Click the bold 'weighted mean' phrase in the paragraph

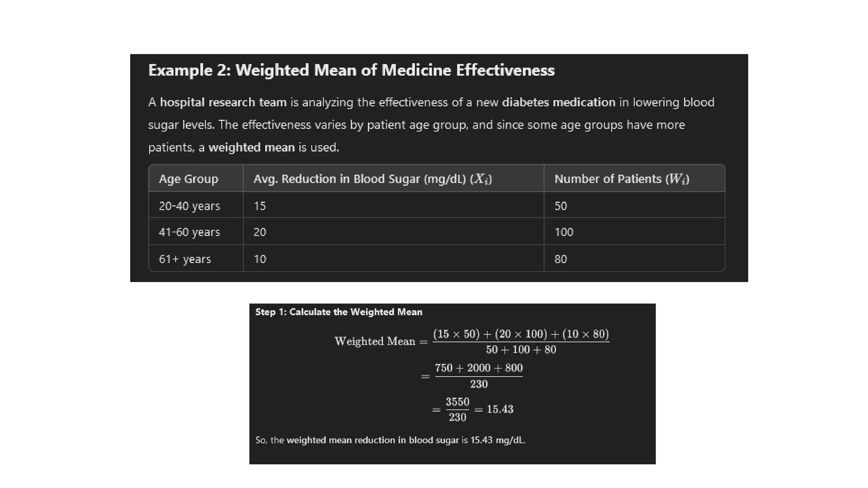(x=251, y=147)
